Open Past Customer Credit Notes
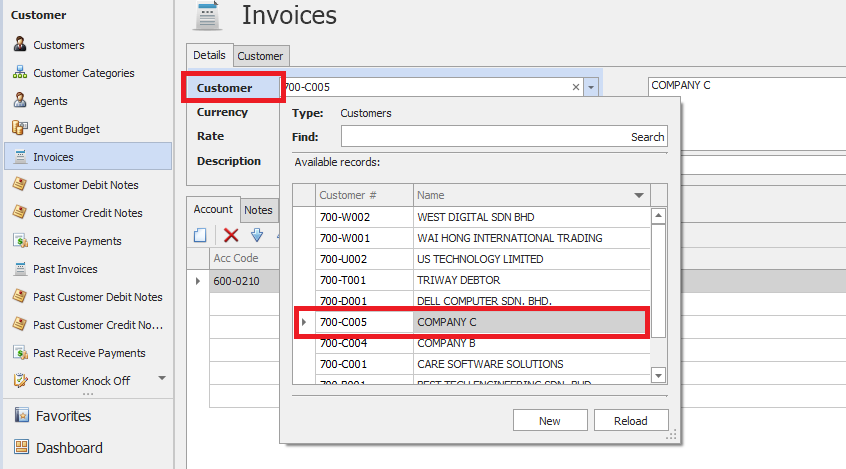The image size is (846, 469). (x=97, y=325)
